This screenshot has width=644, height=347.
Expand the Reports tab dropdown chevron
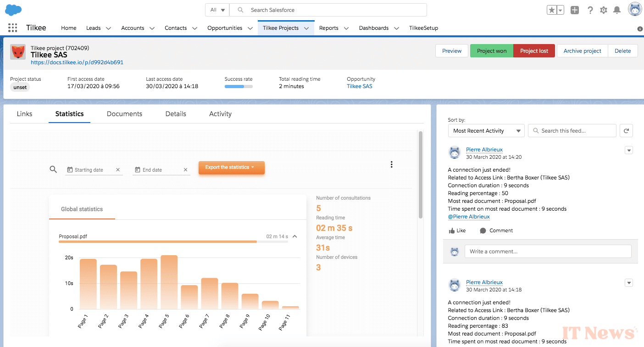click(x=346, y=28)
